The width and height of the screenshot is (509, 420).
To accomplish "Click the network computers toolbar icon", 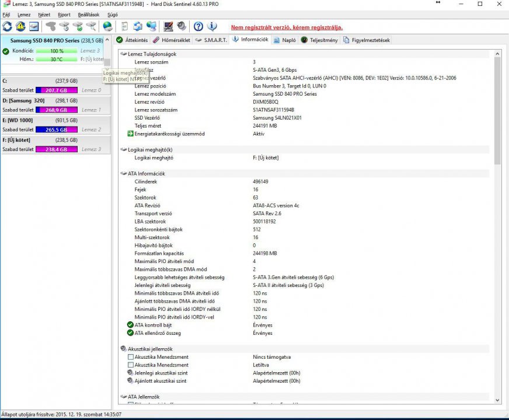I will click(x=151, y=26).
